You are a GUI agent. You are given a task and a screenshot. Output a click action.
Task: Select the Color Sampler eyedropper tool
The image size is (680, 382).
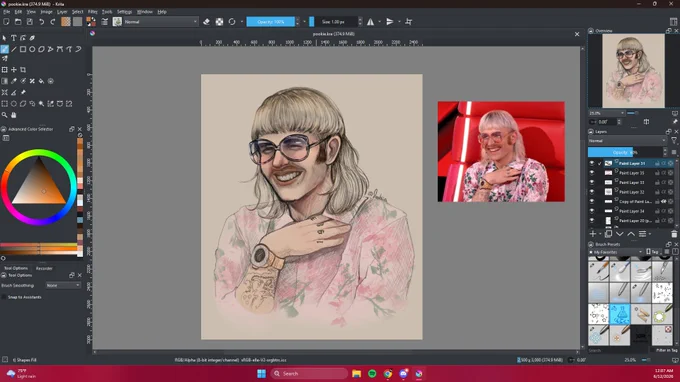coord(13,81)
